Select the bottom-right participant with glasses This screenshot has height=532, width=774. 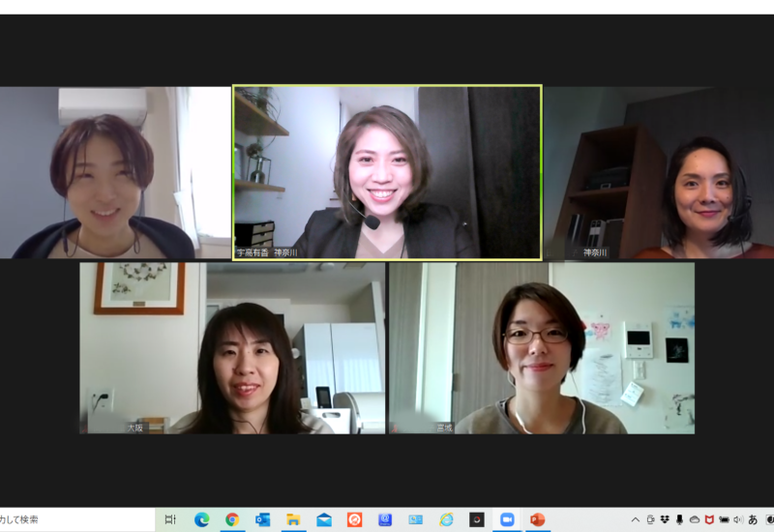pos(541,348)
